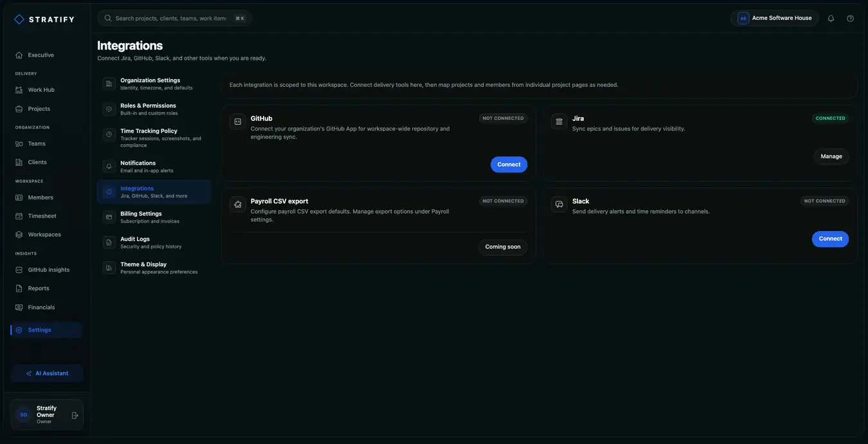Focus the global search field
This screenshot has width=868, height=444.
click(x=174, y=18)
